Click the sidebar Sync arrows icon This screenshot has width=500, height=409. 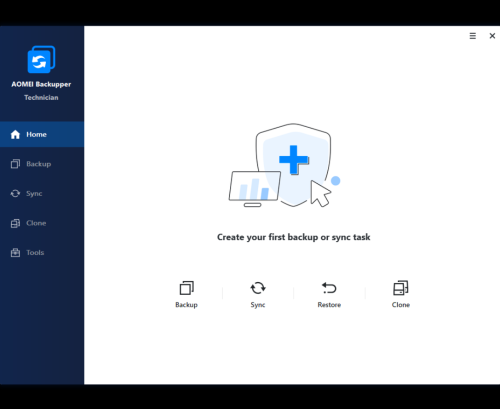click(15, 193)
